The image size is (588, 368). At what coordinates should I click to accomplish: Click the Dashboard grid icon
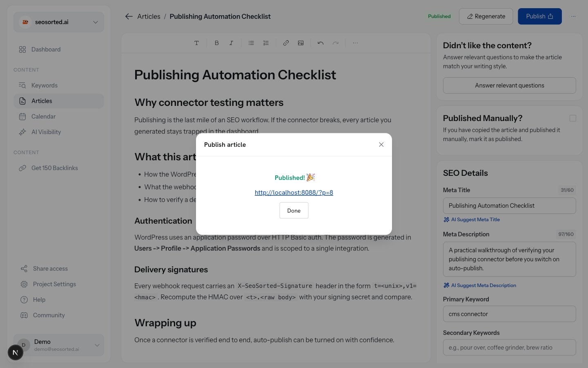pyautogui.click(x=22, y=49)
